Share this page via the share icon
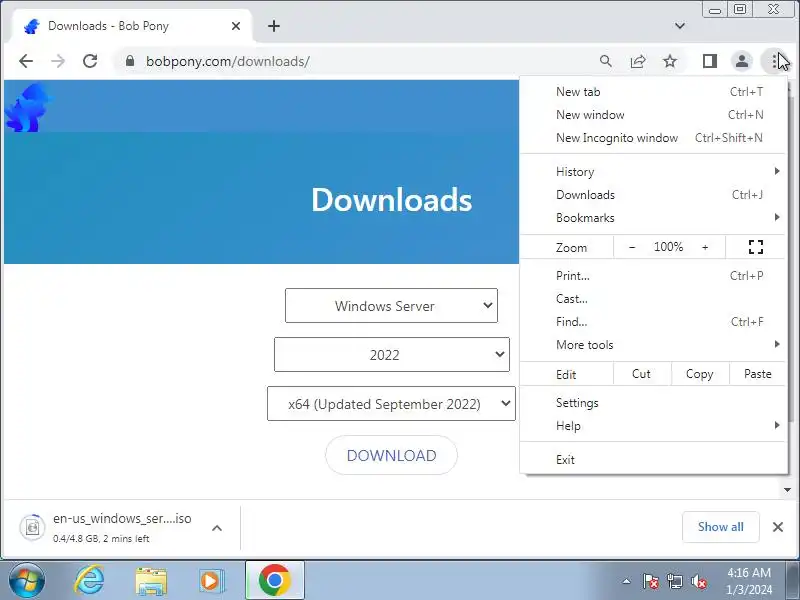Screen dimensions: 800x600 638,61
